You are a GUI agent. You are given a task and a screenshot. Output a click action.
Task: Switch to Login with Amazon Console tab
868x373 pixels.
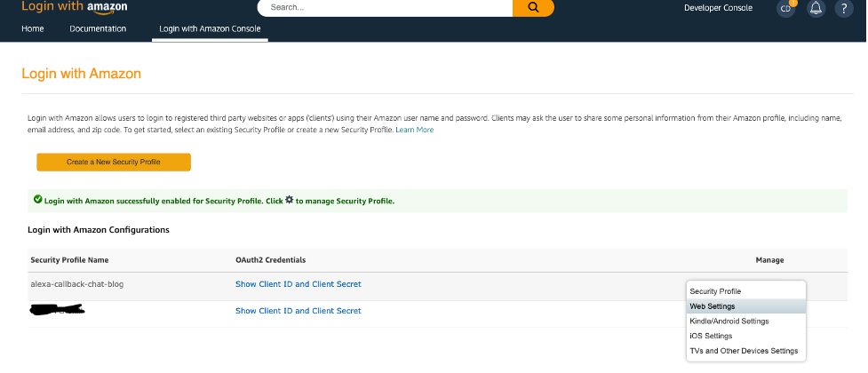(x=210, y=28)
